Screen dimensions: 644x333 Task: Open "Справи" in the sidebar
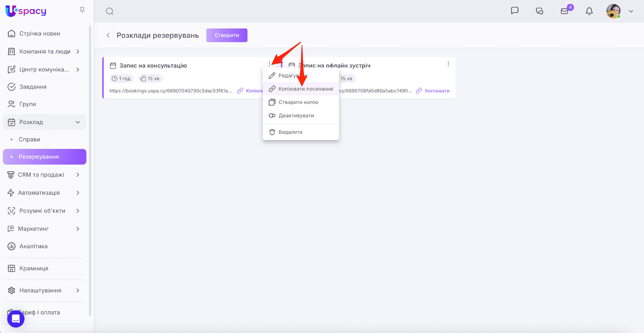tap(29, 139)
